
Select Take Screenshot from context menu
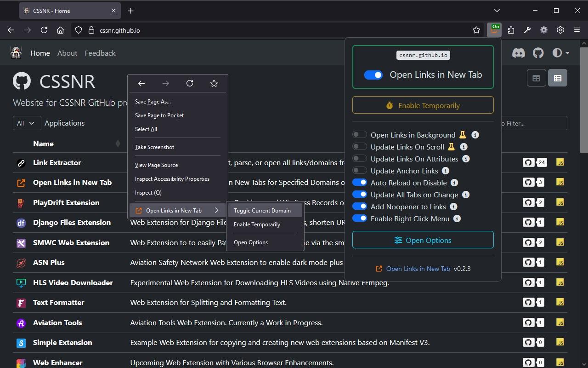click(154, 147)
